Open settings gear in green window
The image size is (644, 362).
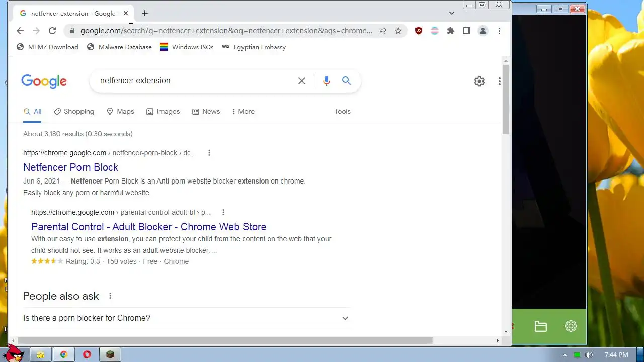571,326
